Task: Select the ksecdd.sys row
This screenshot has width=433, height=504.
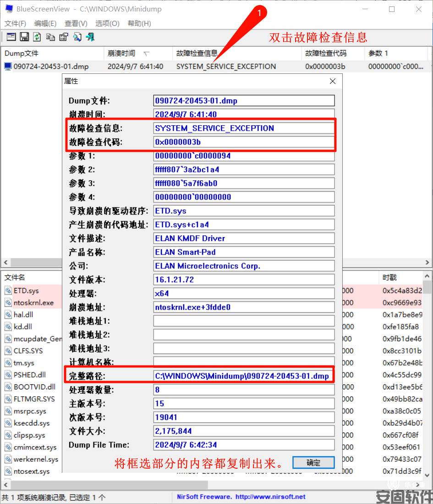Action: pos(32,423)
